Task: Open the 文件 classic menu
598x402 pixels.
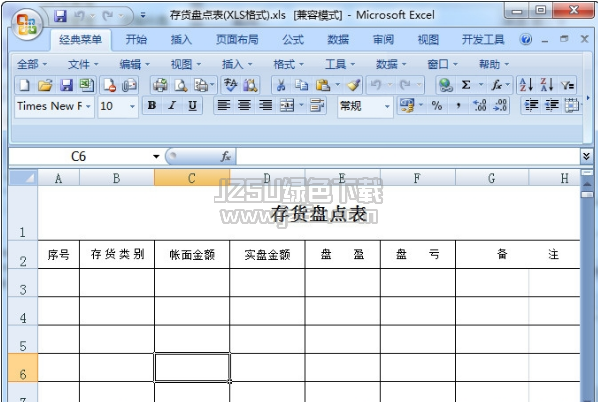Action: point(83,64)
